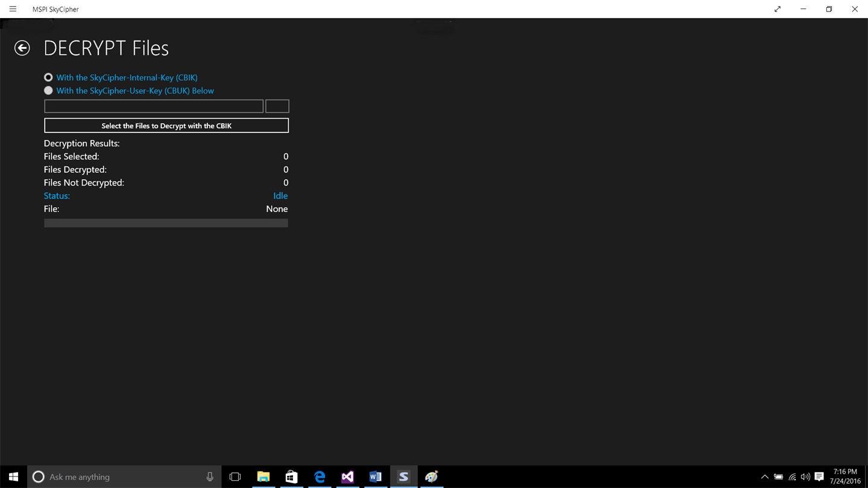The image size is (868, 488).
Task: Open the hamburger menu in title bar
Action: point(13,9)
